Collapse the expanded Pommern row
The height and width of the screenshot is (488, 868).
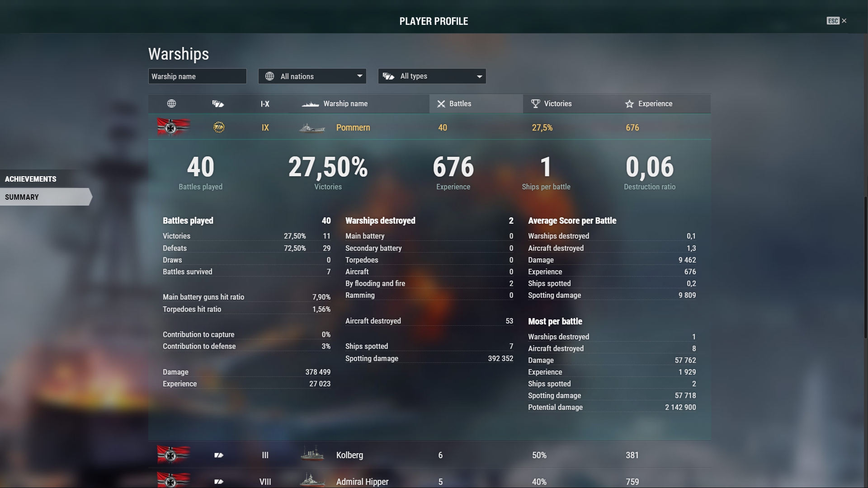coord(429,127)
